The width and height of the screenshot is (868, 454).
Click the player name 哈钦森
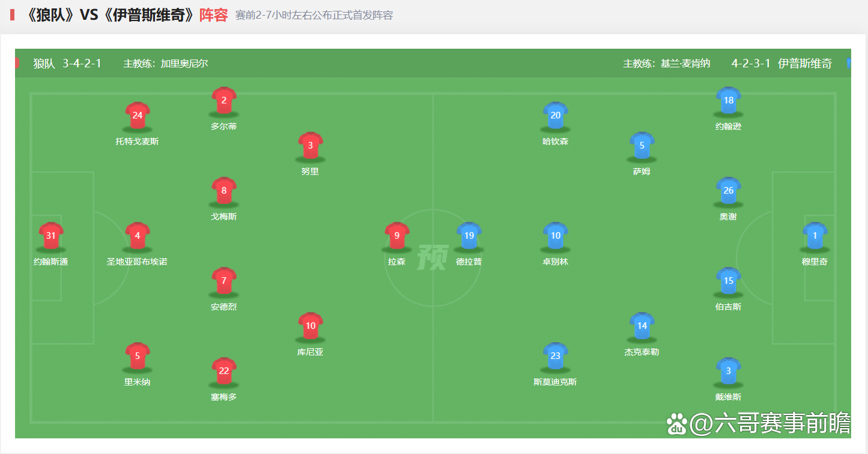pos(556,141)
